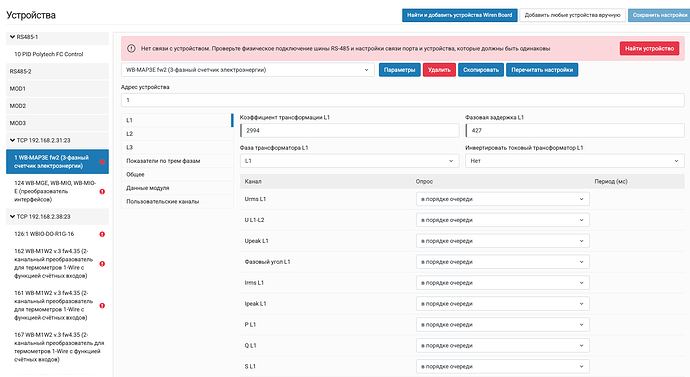The image size is (690, 377).
Task: Select 124 WB-MGE, WB-MIO device
Action: tap(57, 191)
